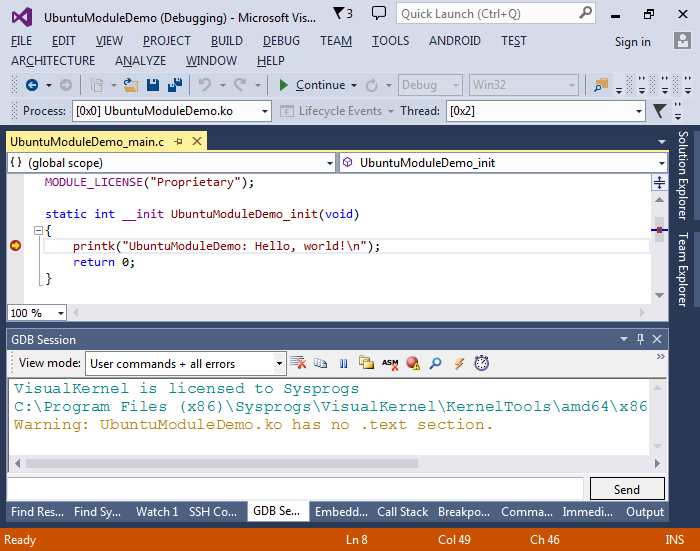Switch to the Call Stack tab

(x=403, y=512)
